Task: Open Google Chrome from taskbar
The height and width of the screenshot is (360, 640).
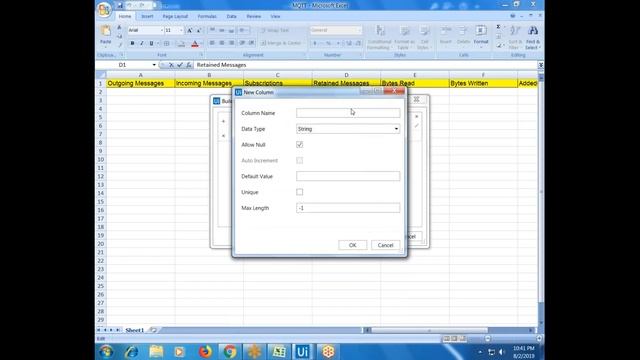Action: tap(229, 351)
